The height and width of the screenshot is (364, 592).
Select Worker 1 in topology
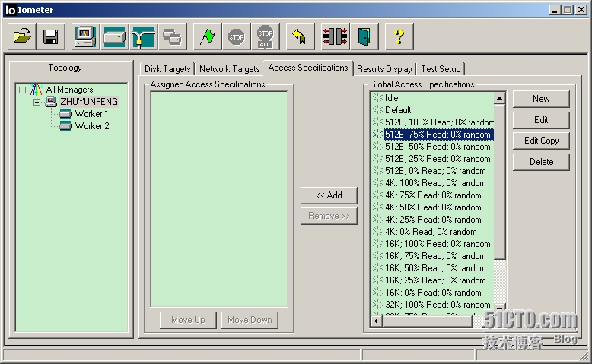tap(92, 114)
